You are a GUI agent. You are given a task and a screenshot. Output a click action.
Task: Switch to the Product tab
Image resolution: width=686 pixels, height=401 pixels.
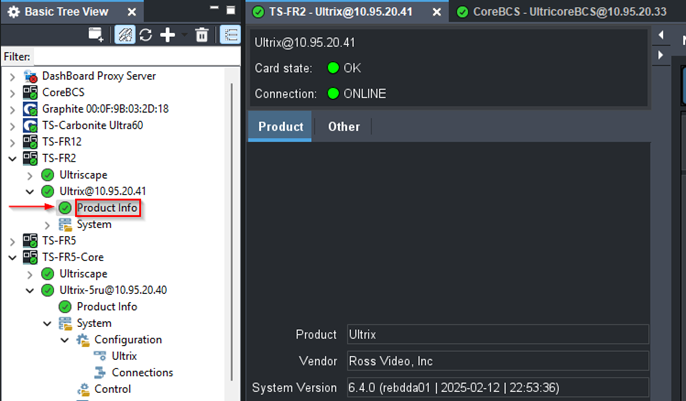click(x=280, y=127)
